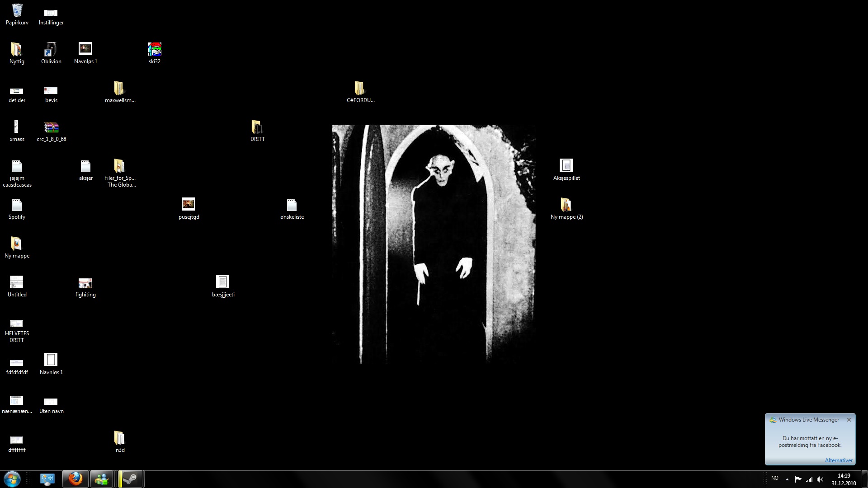Open the aksjer text file

[x=85, y=170]
